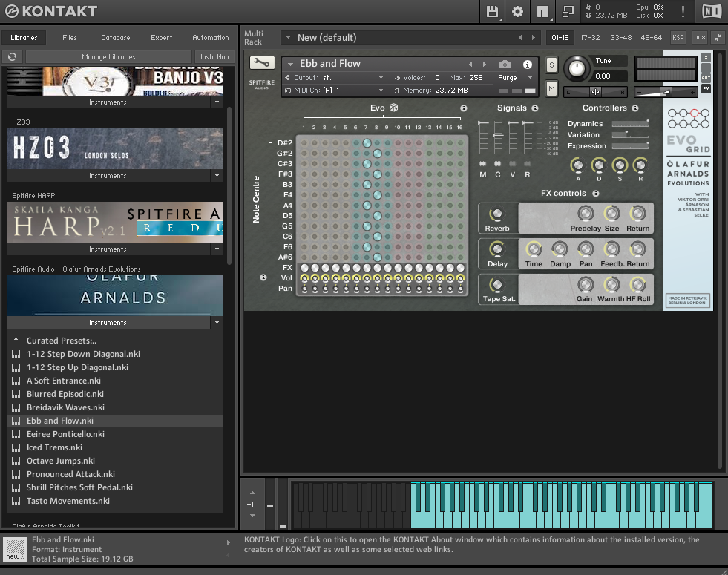Remove the Ebb and Flow instrument with X

706,58
